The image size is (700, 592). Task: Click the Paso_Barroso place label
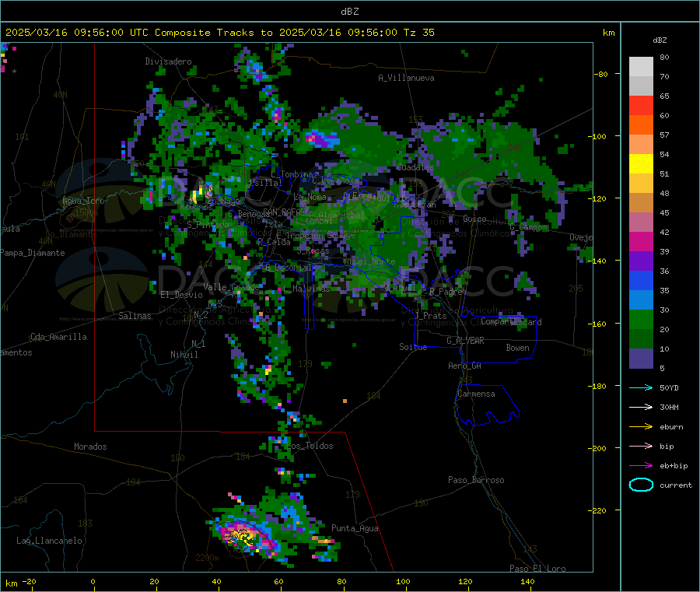476,480
